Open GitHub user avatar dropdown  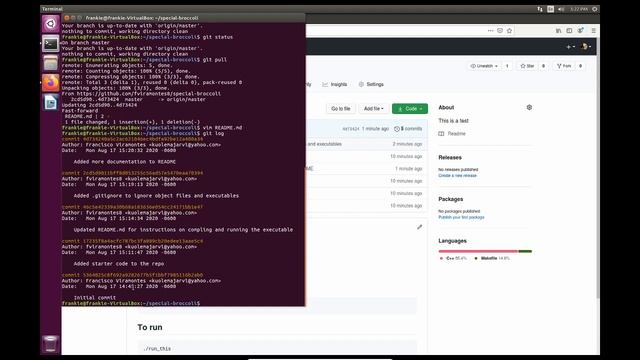[586, 47]
